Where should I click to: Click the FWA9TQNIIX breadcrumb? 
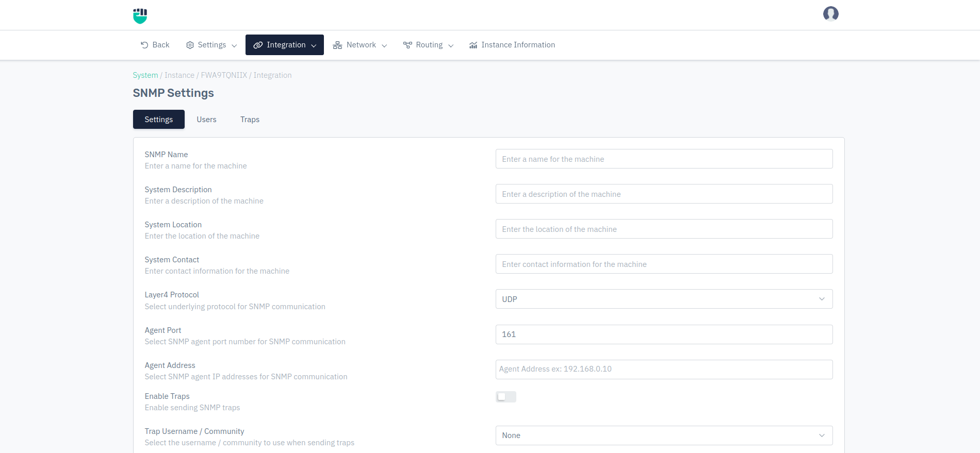[x=224, y=75]
